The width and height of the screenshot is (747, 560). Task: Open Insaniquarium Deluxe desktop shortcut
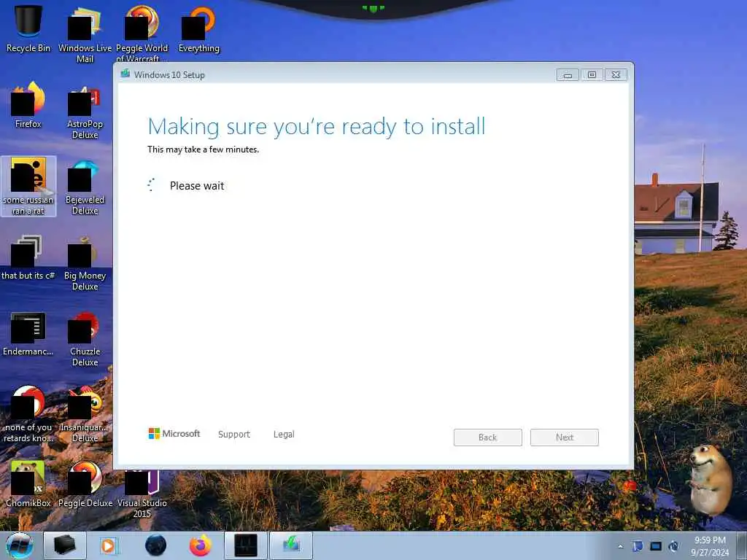tap(85, 414)
